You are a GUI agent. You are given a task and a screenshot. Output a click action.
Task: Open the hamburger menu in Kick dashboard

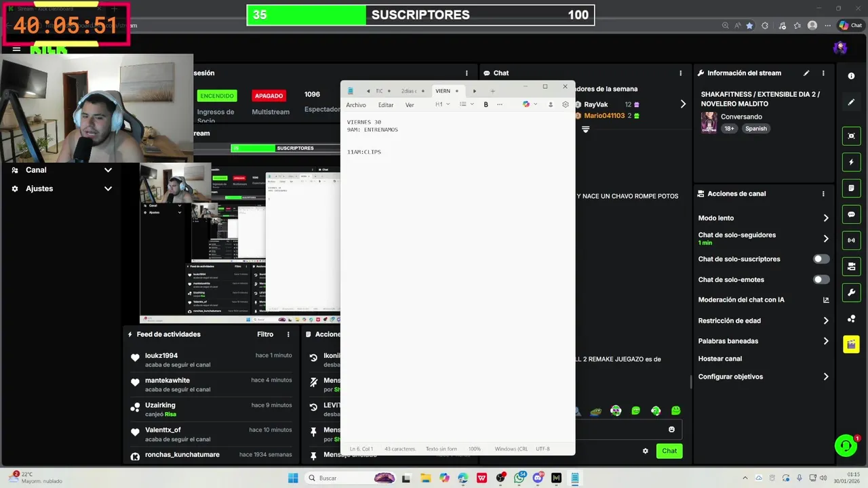[16, 49]
